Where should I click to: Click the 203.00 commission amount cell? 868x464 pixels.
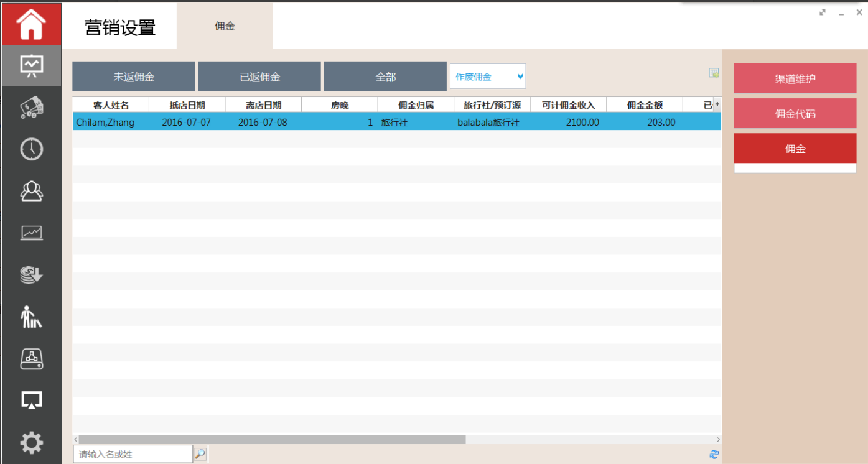point(645,122)
